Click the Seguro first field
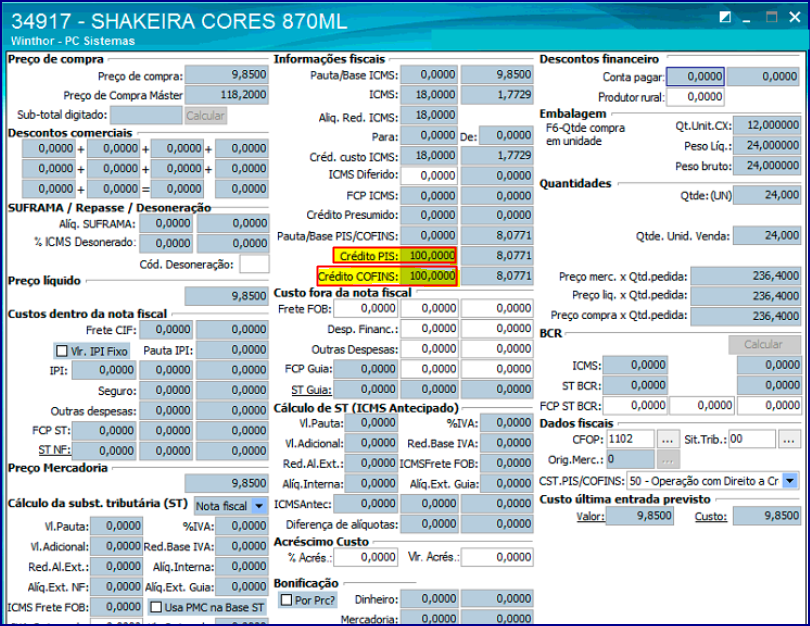 pyautogui.click(x=167, y=390)
